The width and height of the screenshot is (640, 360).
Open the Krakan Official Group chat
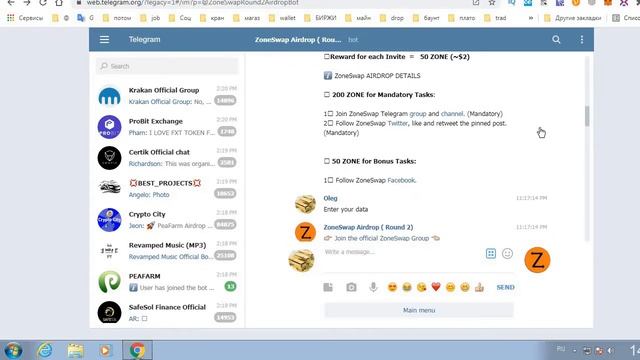tap(167, 96)
